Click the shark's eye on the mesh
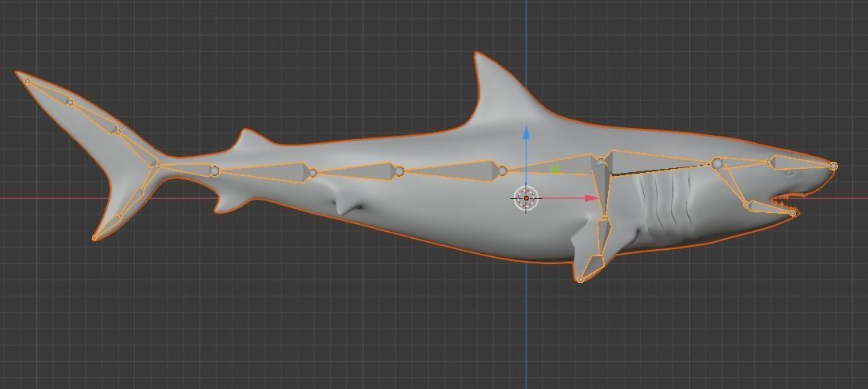This screenshot has width=868, height=389. click(789, 174)
